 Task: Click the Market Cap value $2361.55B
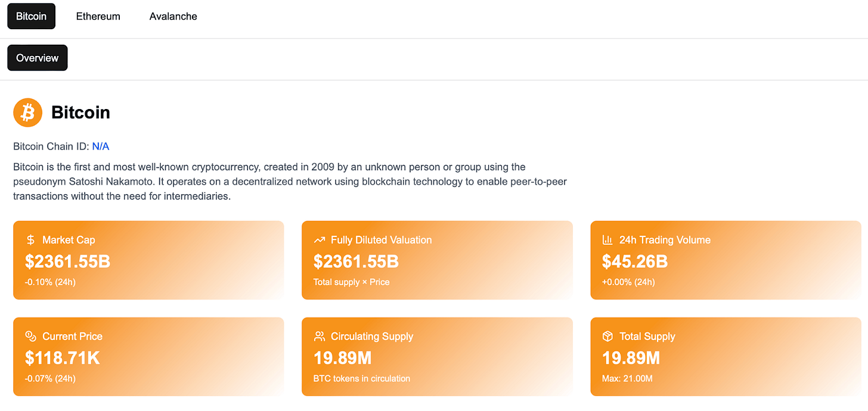tap(67, 261)
